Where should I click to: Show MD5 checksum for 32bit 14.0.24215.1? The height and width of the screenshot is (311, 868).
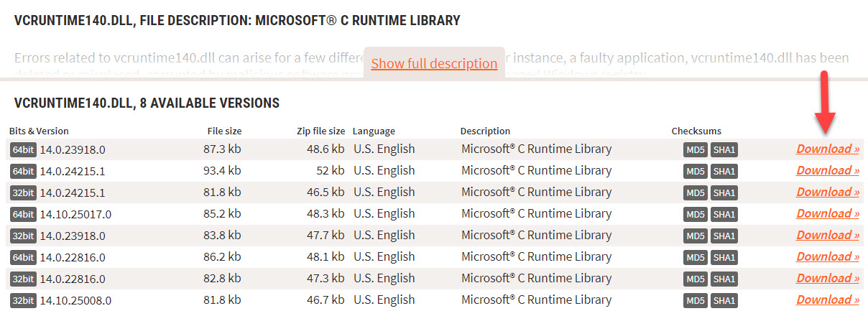[x=696, y=193]
